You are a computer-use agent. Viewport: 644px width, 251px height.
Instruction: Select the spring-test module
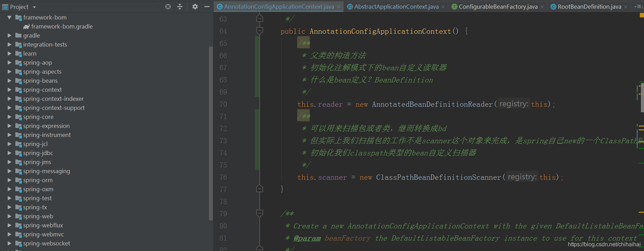point(37,198)
